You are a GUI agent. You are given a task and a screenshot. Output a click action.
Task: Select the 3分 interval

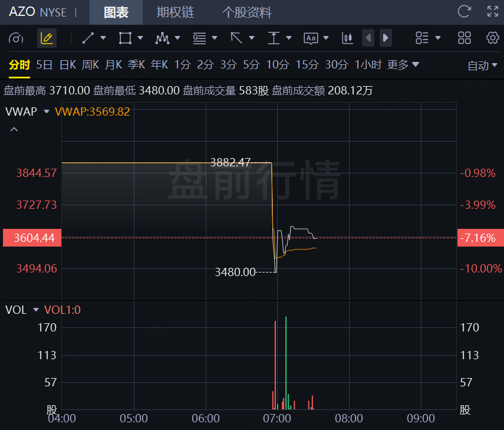(229, 65)
